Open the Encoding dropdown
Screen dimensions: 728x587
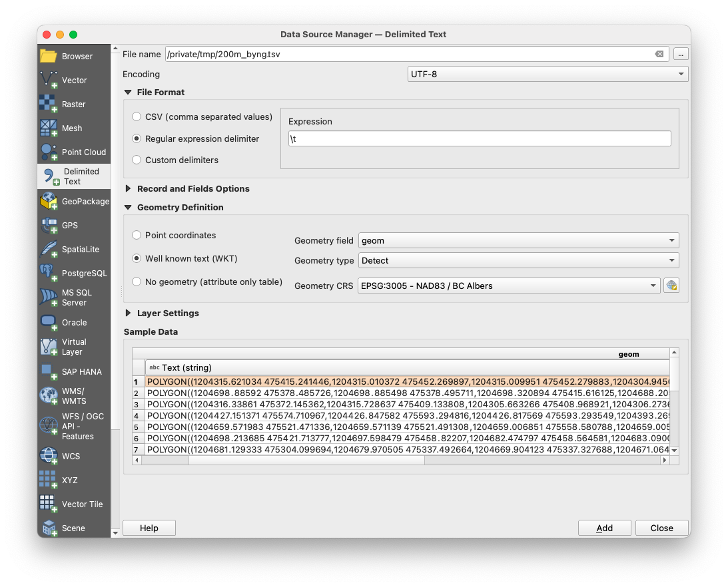pos(547,74)
